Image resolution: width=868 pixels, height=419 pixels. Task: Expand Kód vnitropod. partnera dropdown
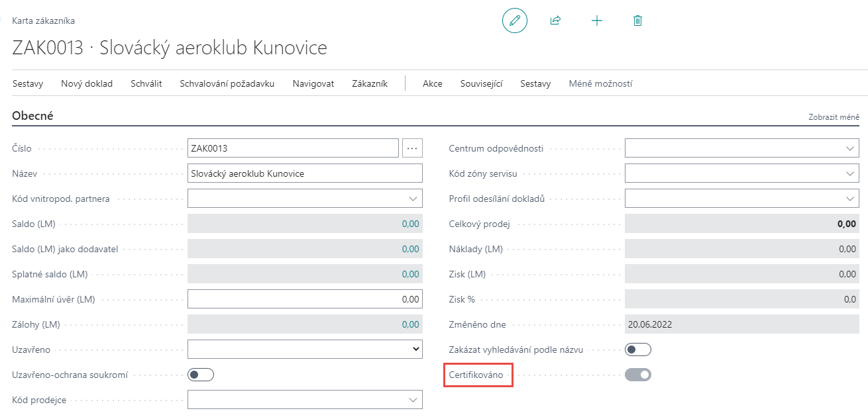(x=413, y=199)
